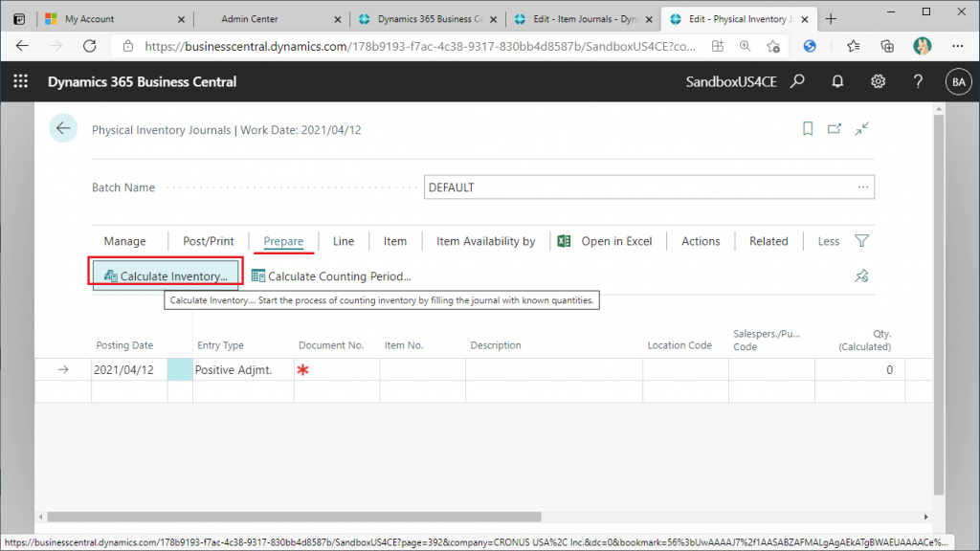
Task: Go back with the page back arrow
Action: coord(63,129)
